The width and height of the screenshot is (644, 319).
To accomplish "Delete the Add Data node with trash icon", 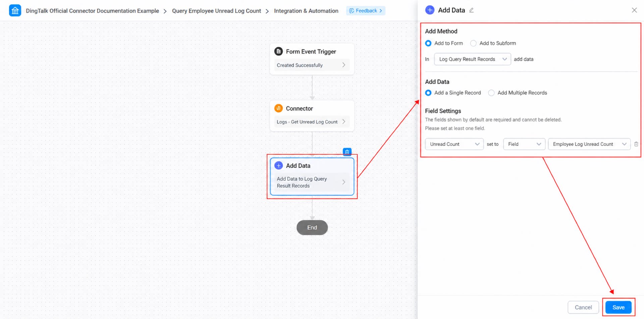I will [x=347, y=152].
